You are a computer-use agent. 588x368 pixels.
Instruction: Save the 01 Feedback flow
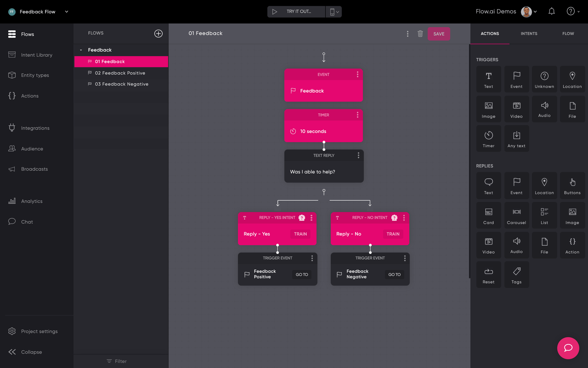pyautogui.click(x=438, y=34)
